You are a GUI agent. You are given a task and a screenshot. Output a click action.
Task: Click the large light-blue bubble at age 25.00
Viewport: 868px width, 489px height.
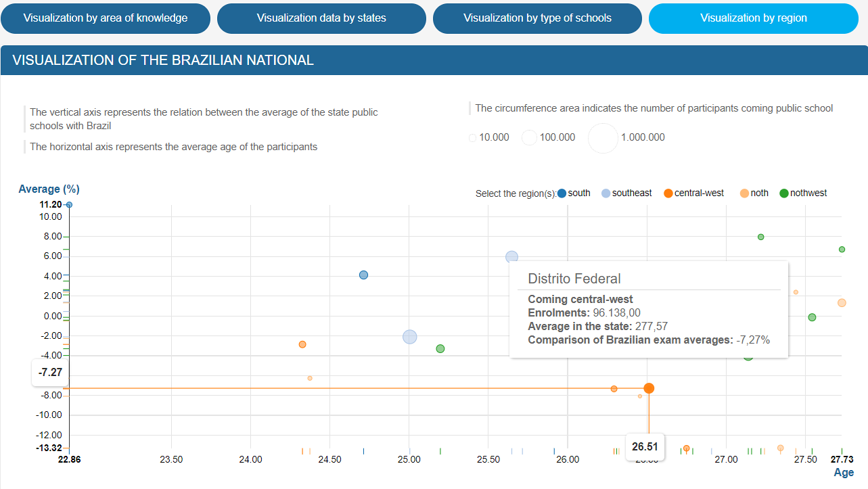point(409,337)
